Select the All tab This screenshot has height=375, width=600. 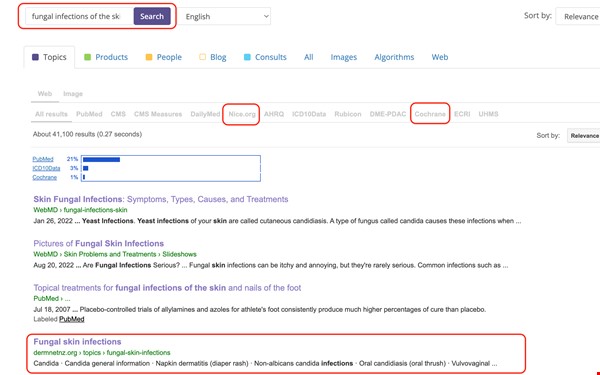coord(308,57)
